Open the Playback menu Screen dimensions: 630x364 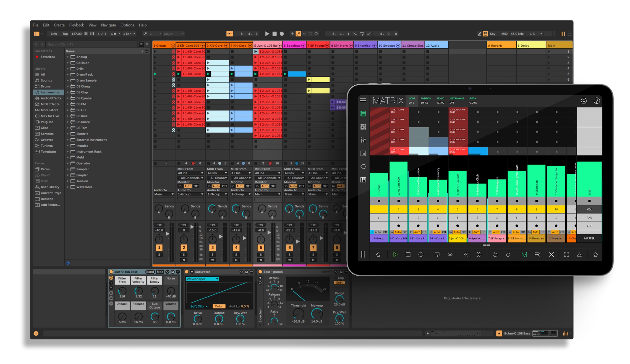(x=76, y=25)
